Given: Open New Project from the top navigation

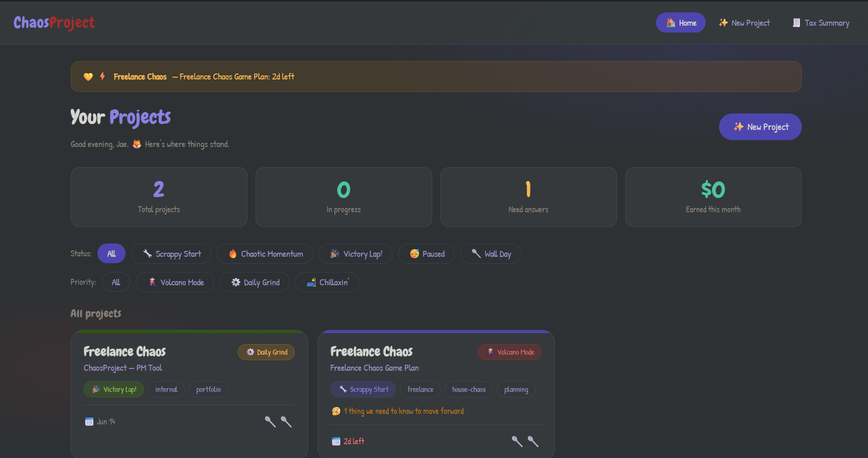Looking at the screenshot, I should click(x=744, y=23).
